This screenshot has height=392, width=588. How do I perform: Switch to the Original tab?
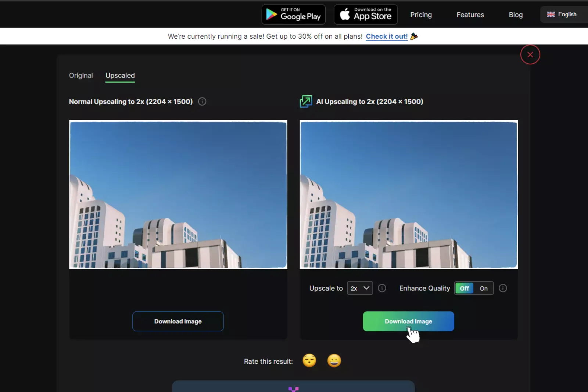[81, 75]
